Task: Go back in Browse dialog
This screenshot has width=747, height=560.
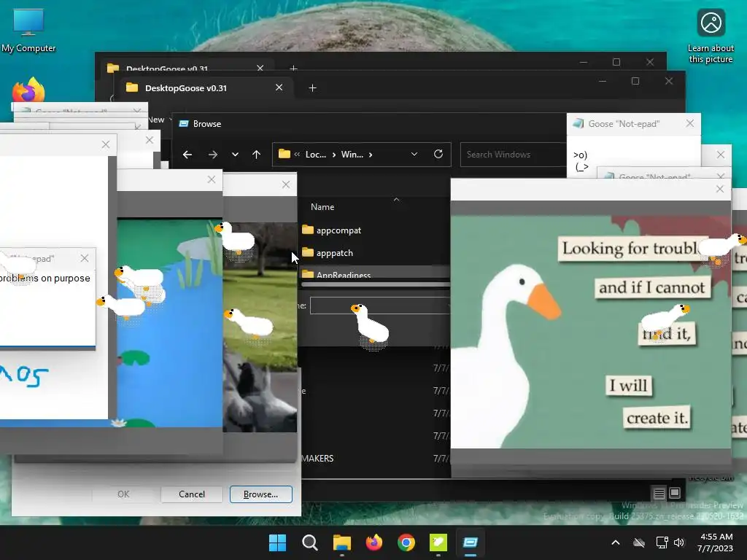Action: [x=187, y=155]
